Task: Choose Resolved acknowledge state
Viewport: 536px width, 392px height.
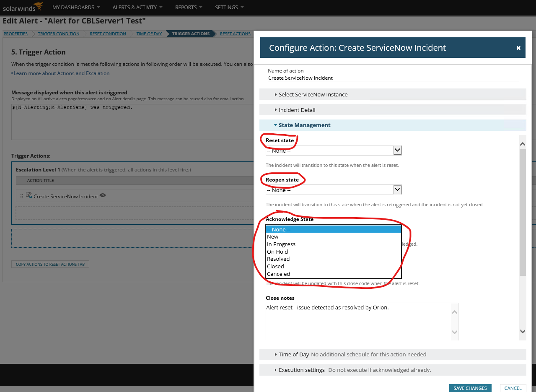Action: [x=334, y=259]
